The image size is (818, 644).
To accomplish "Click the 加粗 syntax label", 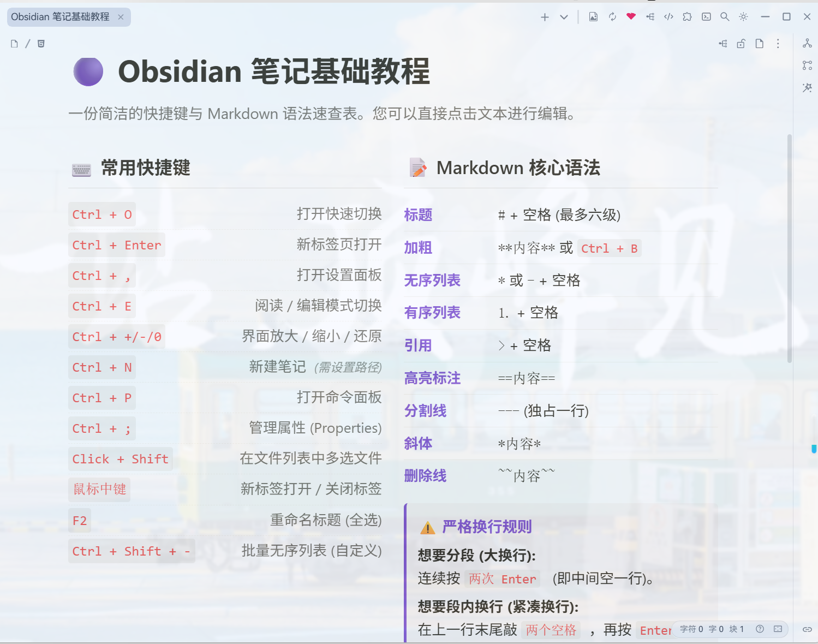I will [418, 248].
